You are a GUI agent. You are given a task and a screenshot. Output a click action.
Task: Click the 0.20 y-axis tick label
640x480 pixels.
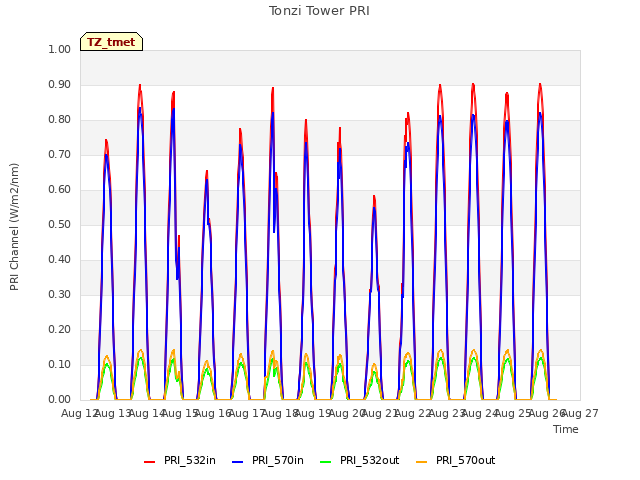60,329
